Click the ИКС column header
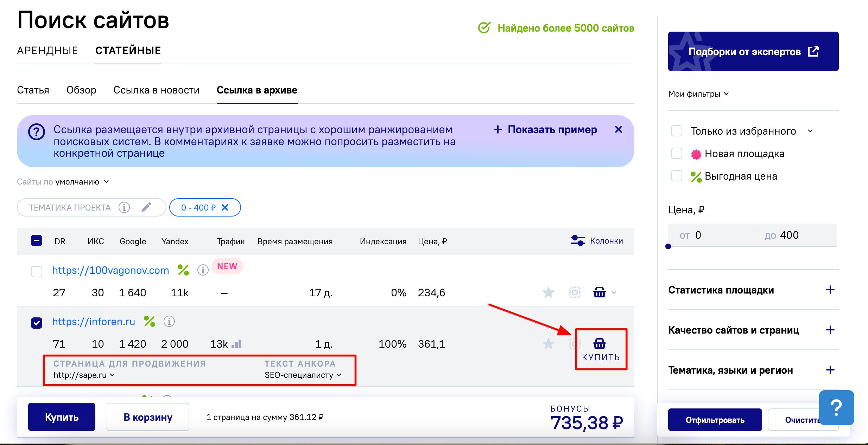Screen dimensions: 868x445 (96, 241)
